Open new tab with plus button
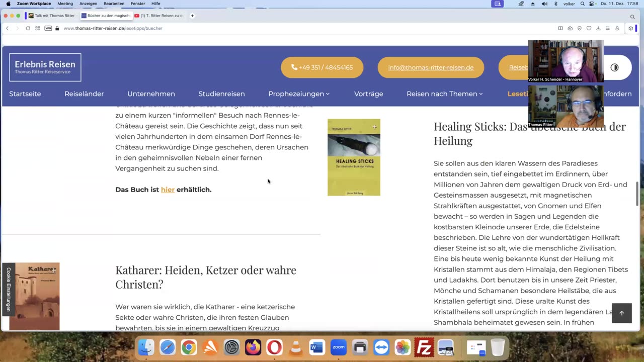This screenshot has width=644, height=362. tap(192, 16)
